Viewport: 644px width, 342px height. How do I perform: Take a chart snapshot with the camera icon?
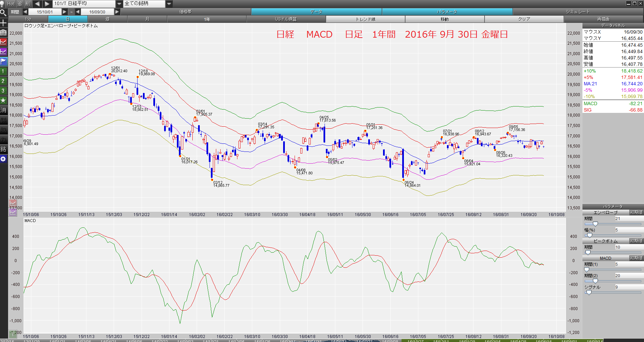click(x=3, y=33)
